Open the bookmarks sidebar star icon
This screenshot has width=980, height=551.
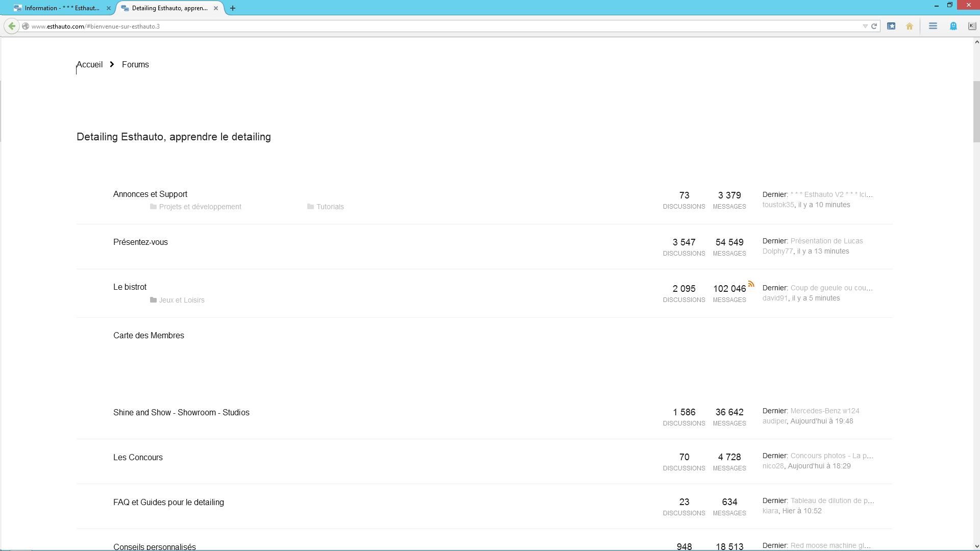pos(891,26)
